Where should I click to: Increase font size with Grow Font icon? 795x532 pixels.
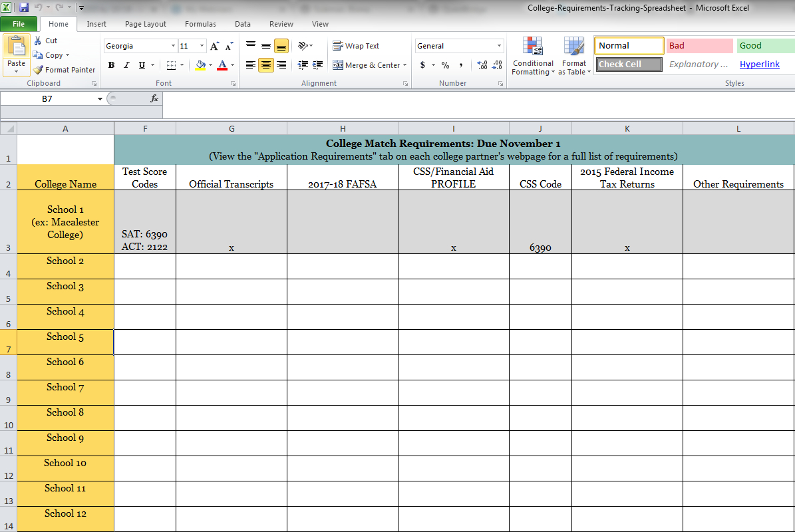pos(214,46)
